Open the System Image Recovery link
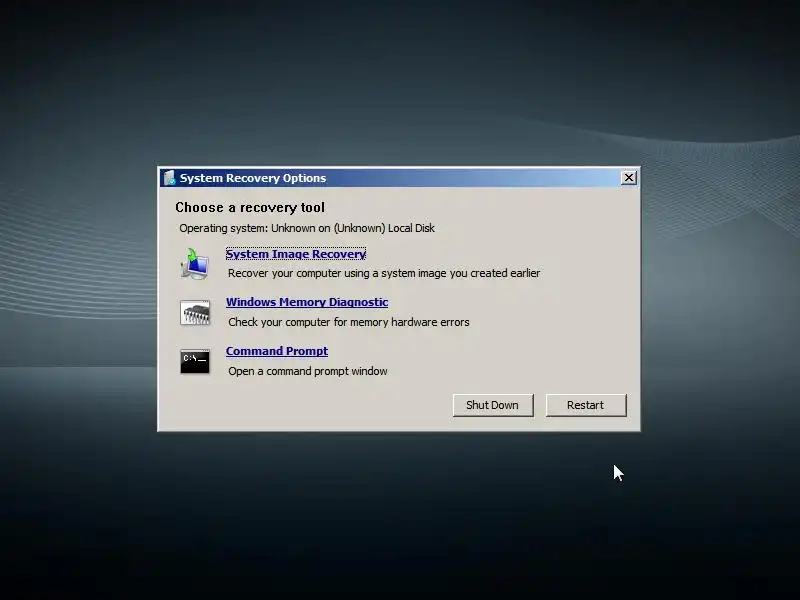 tap(296, 254)
